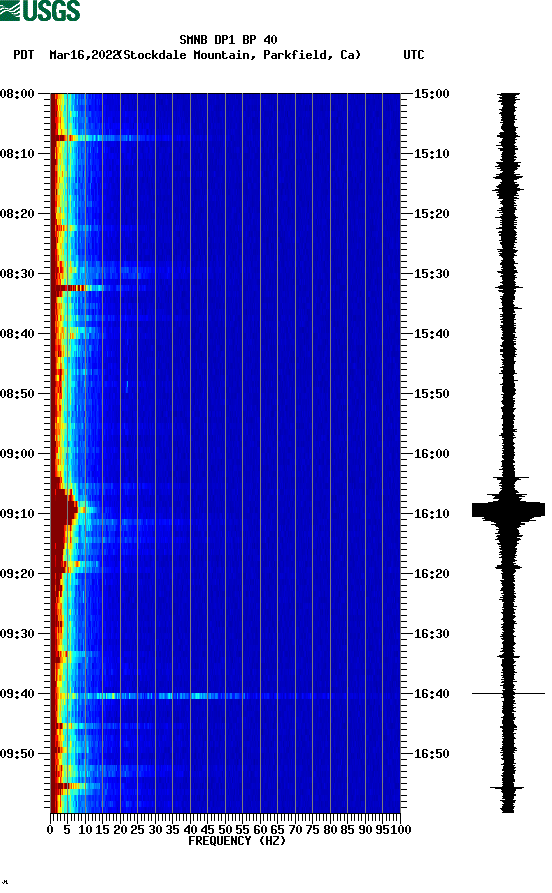552x893 pixels.
Task: Click the seismogram burst near 16:10 UTC
Action: tap(508, 510)
